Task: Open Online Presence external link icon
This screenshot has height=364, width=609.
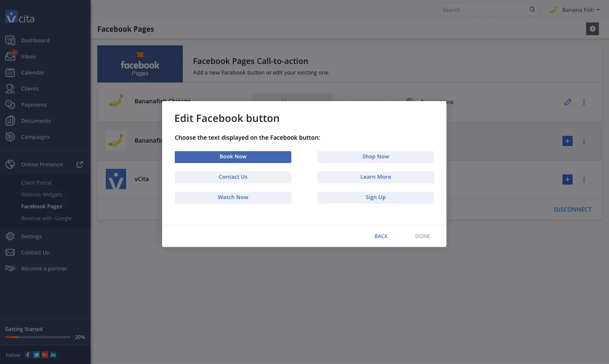Action: coord(80,164)
